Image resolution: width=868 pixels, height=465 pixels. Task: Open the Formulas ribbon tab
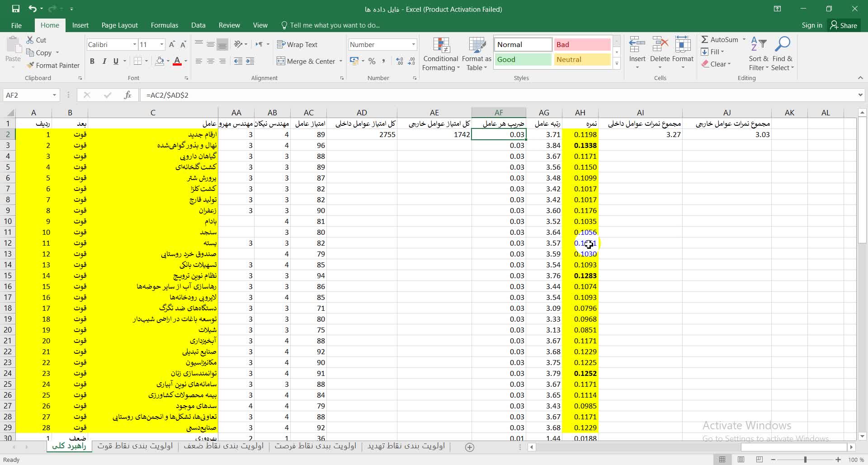164,25
